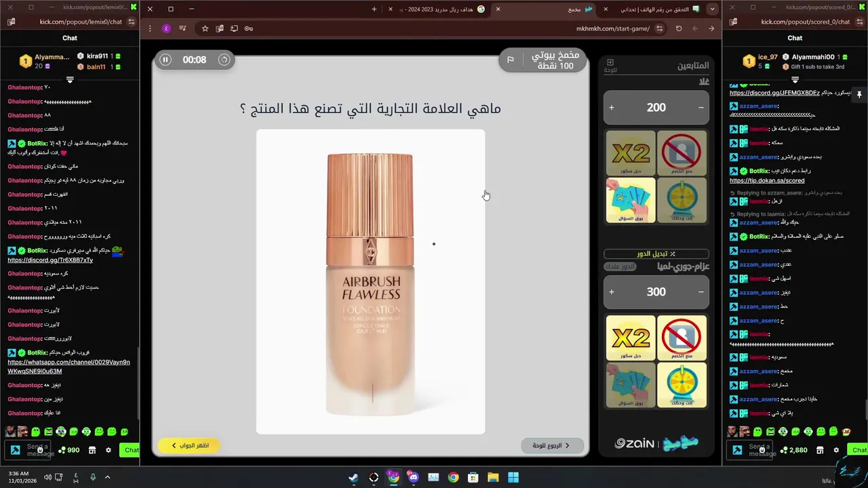Use swap-question cards of 300 team
Viewport: 868px width, 488px height.
click(x=631, y=385)
